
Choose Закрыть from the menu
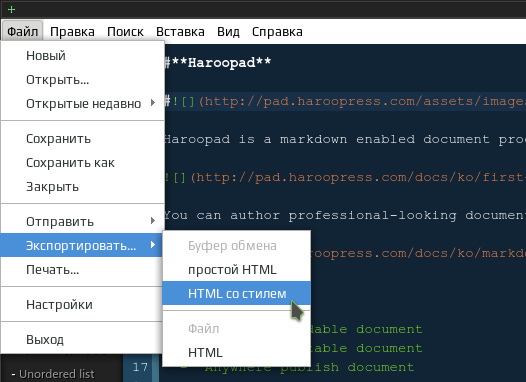click(83, 186)
